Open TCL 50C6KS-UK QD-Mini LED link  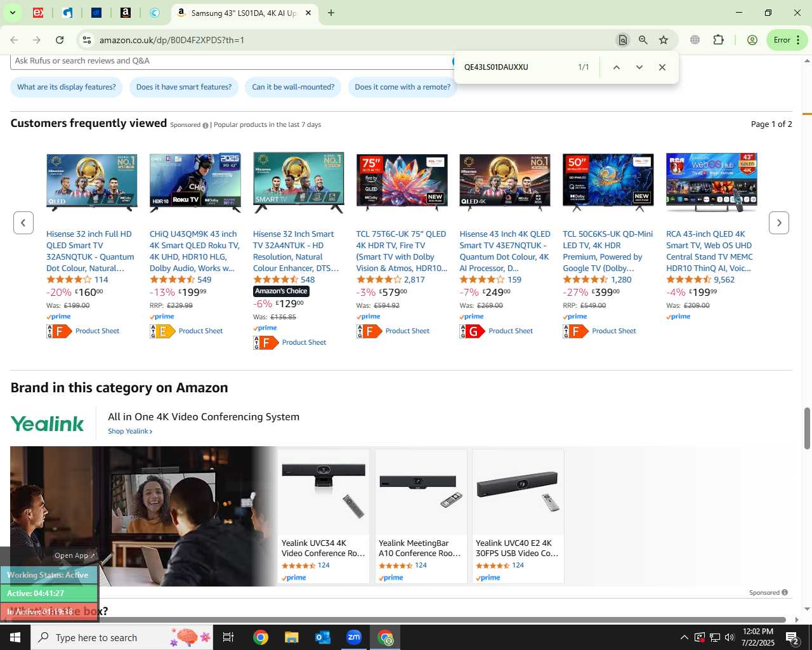coord(608,251)
